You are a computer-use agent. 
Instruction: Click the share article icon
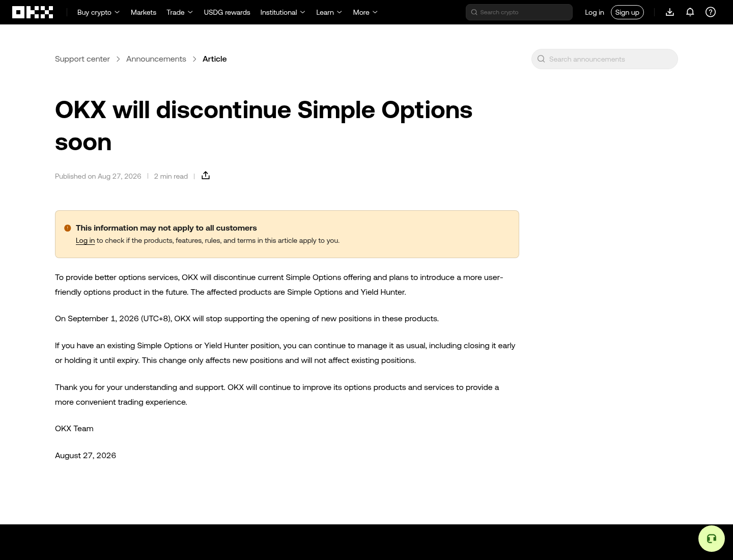pyautogui.click(x=206, y=176)
